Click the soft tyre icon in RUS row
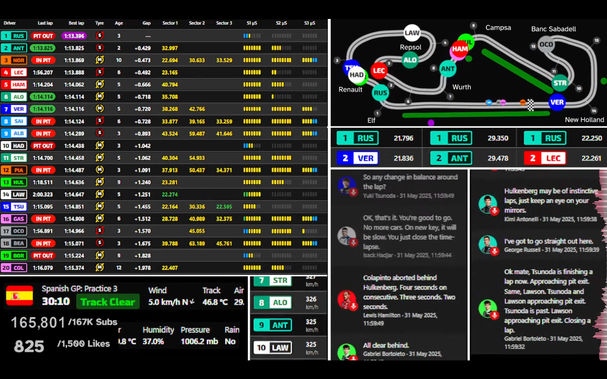The width and height of the screenshot is (607, 379). [x=100, y=36]
